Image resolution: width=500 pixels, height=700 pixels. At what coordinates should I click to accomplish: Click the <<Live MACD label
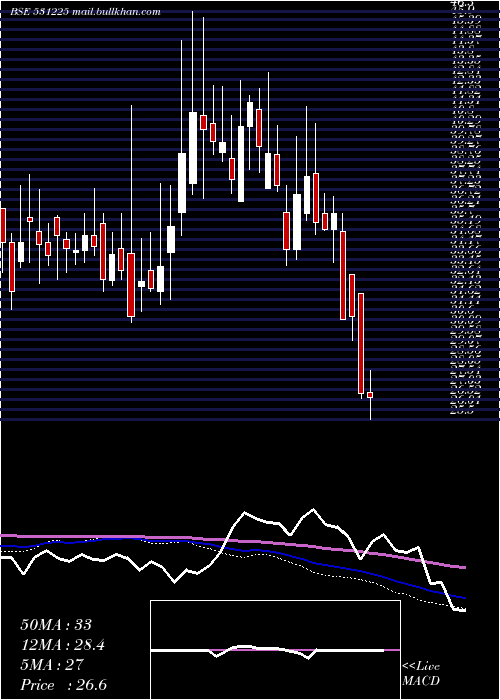coord(421,674)
